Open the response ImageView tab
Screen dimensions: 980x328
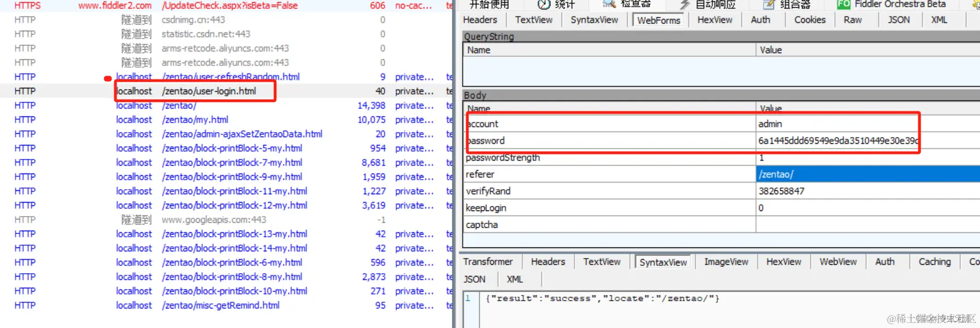(726, 261)
